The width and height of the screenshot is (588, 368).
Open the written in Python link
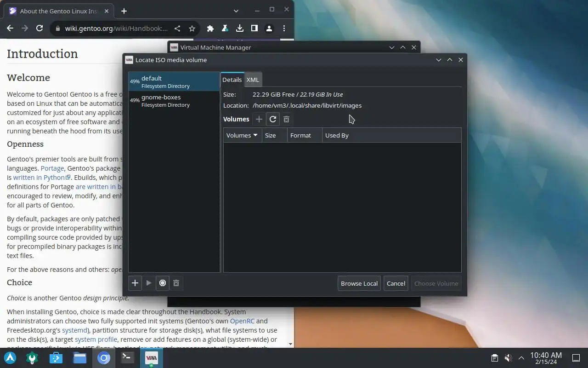click(42, 178)
